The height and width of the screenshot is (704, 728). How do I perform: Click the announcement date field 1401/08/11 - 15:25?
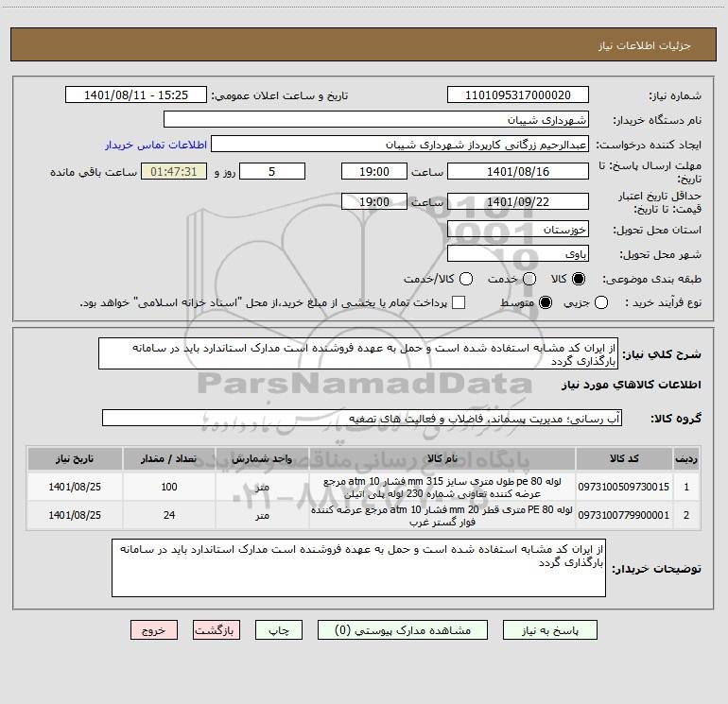click(x=135, y=95)
